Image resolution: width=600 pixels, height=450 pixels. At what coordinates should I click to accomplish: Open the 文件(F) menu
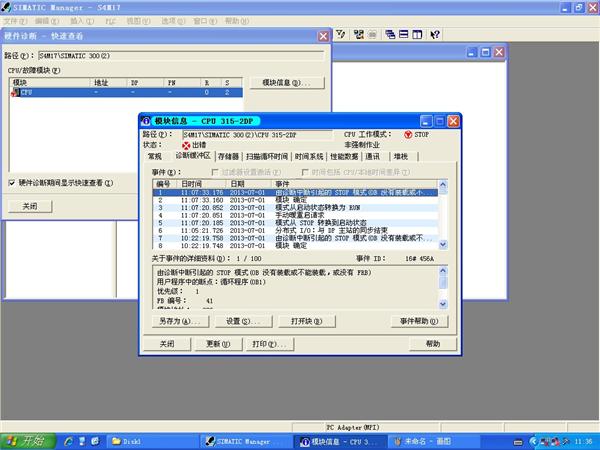pyautogui.click(x=15, y=21)
